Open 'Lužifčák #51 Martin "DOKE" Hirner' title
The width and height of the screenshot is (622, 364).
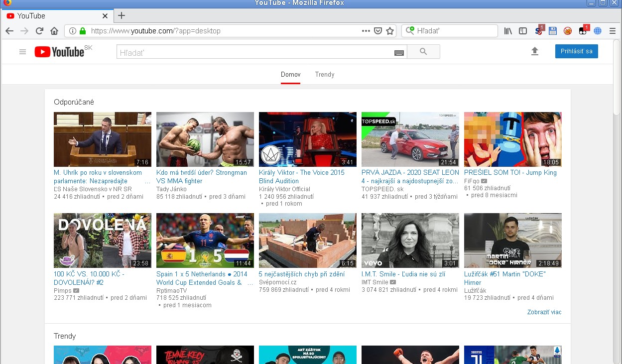pos(505,278)
